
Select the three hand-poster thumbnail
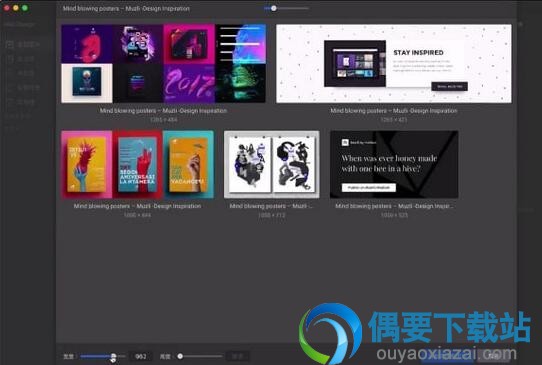137,164
